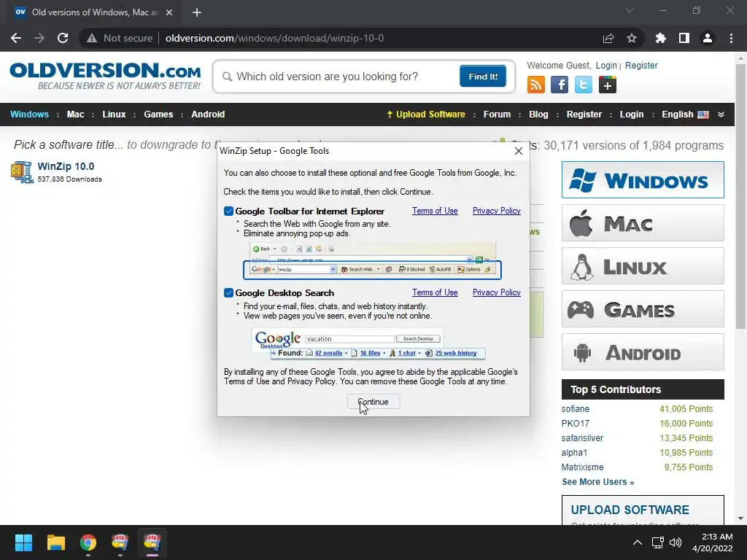Click See More Users link

tap(598, 482)
